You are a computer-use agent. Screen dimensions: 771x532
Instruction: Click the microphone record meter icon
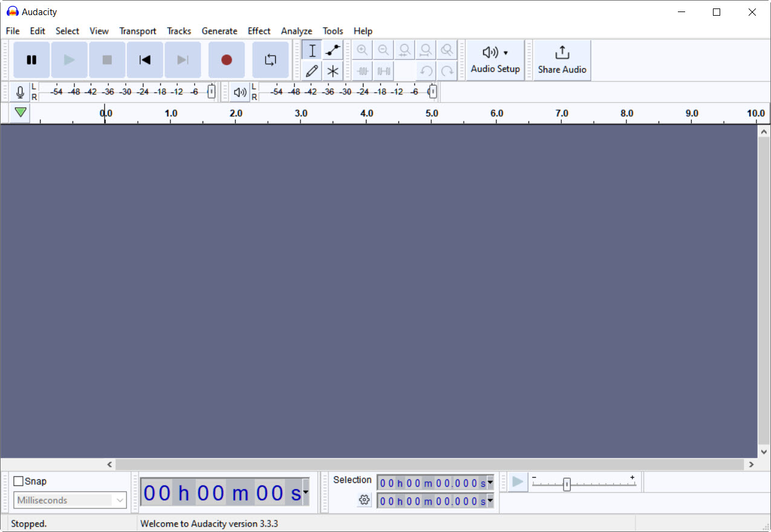tap(20, 92)
